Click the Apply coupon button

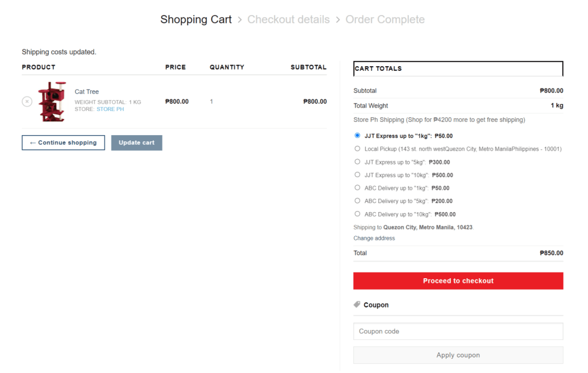(x=458, y=355)
